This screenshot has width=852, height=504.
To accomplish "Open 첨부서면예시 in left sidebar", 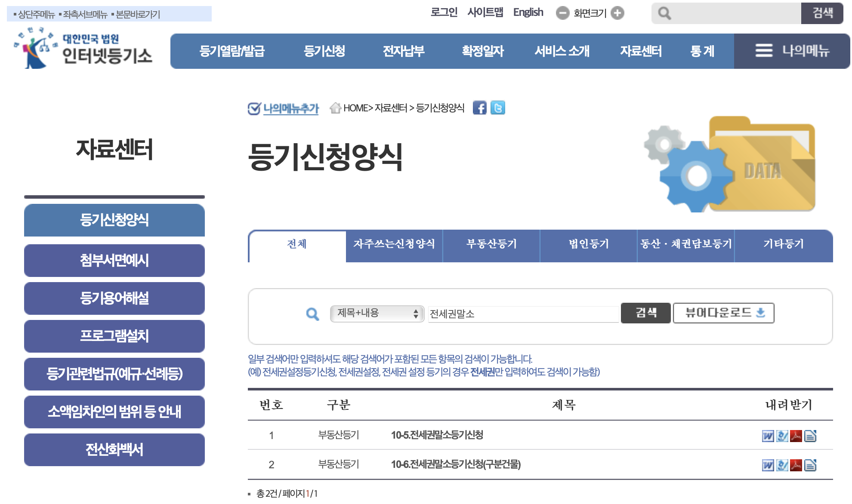I will pyautogui.click(x=114, y=260).
